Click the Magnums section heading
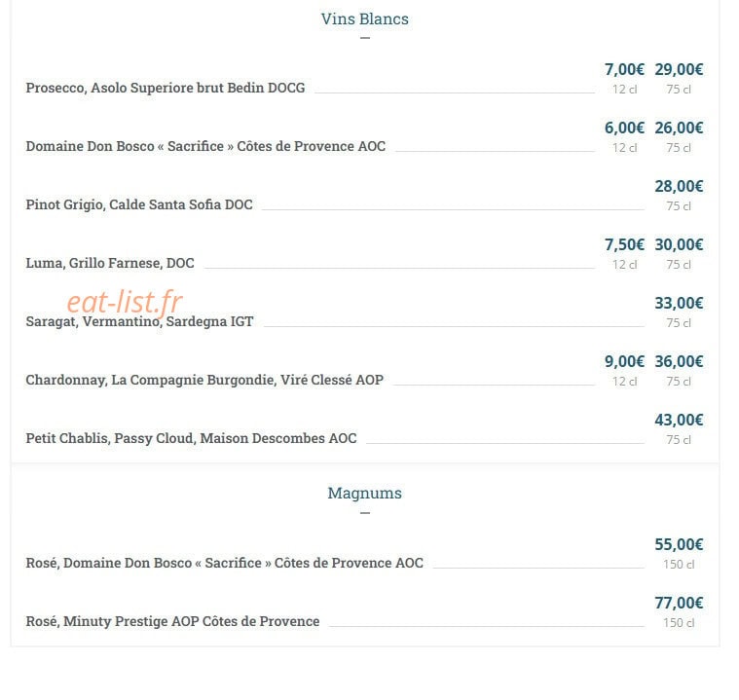This screenshot has width=739, height=700. tap(365, 493)
